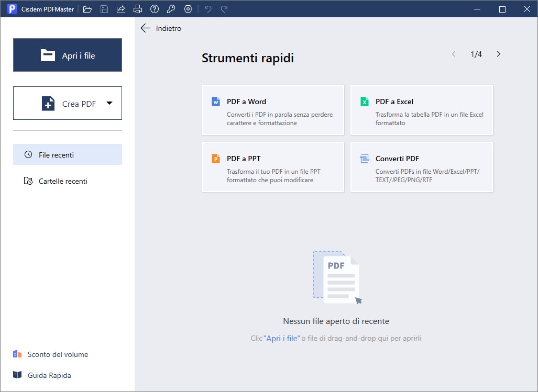Click the Help question mark icon
538x392 pixels.
coord(154,8)
